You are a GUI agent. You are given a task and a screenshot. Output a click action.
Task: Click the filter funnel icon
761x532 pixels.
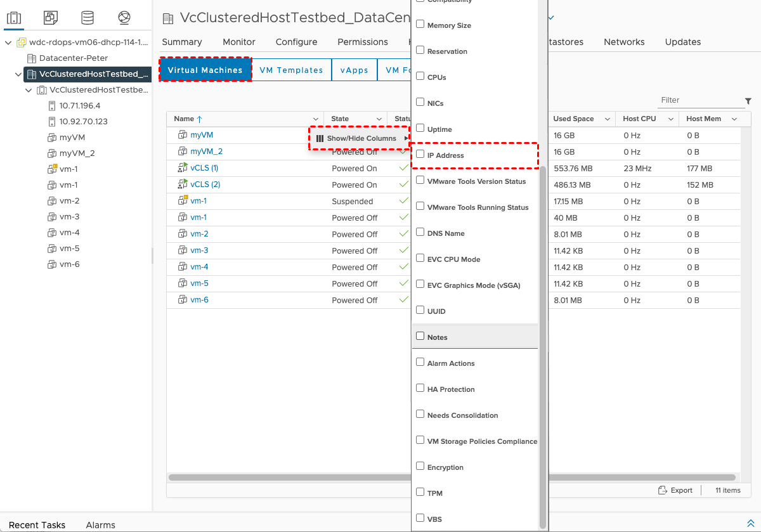748,101
